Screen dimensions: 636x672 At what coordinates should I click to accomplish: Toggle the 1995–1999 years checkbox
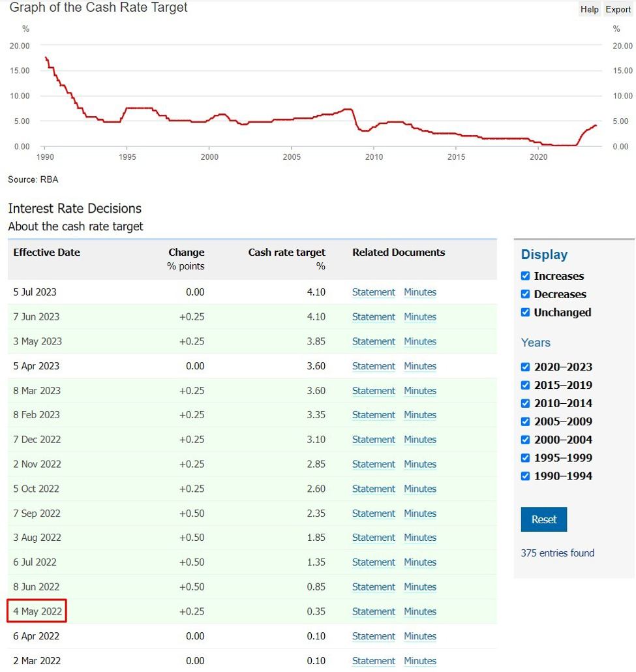(526, 458)
